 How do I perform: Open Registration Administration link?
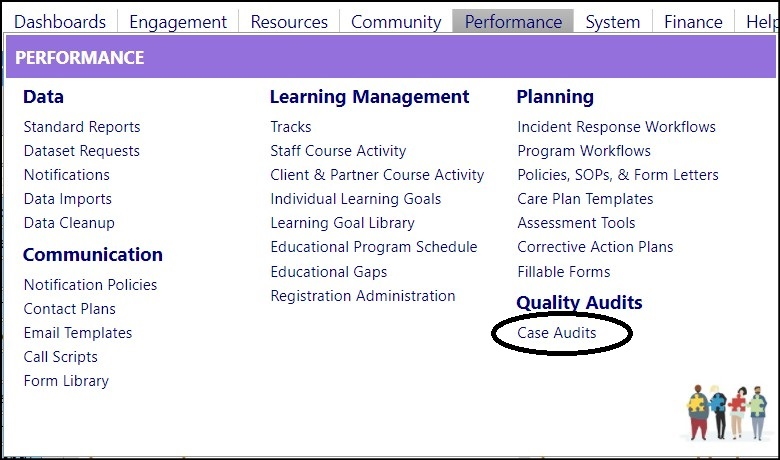[363, 296]
